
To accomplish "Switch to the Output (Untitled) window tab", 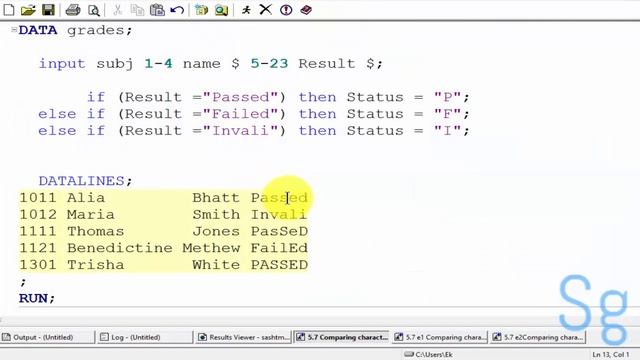I will click(x=47, y=337).
